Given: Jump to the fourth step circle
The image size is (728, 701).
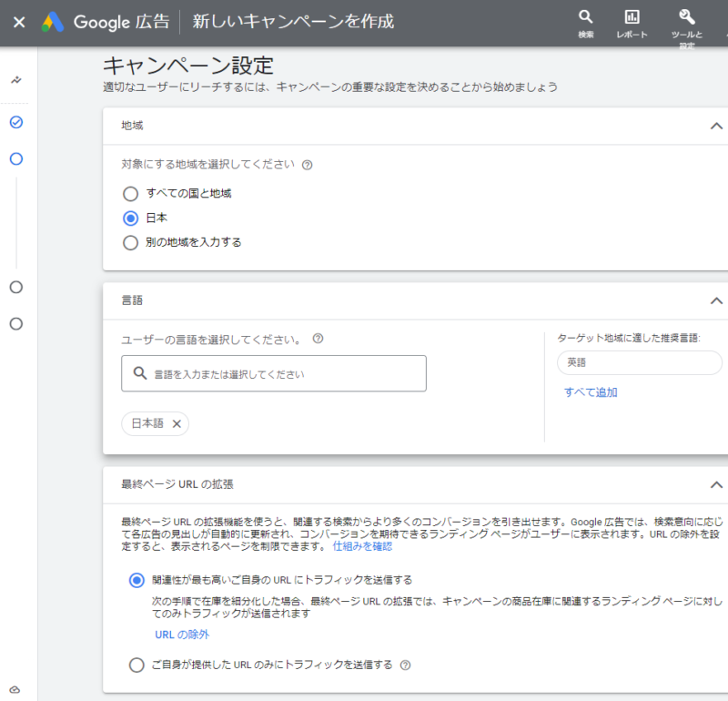Looking at the screenshot, I should pos(16,324).
